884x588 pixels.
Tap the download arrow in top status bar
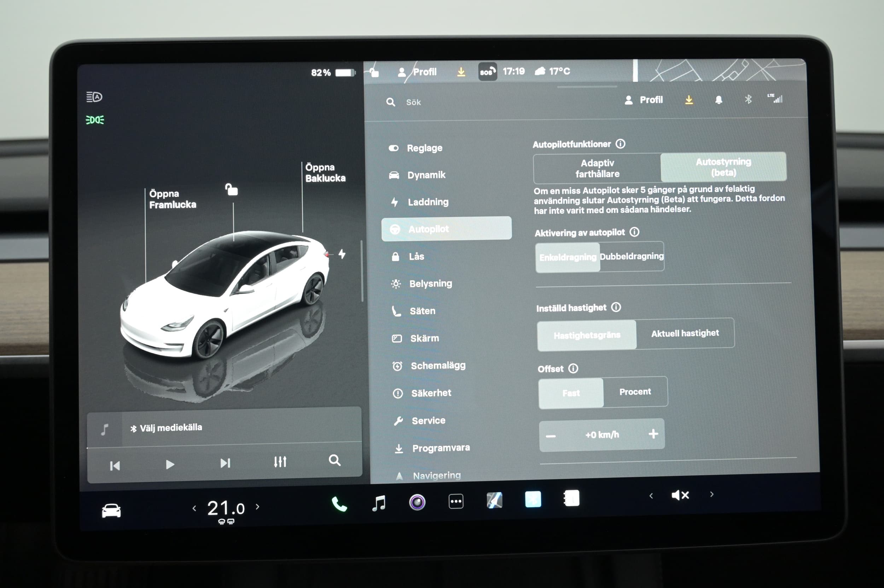tap(461, 72)
